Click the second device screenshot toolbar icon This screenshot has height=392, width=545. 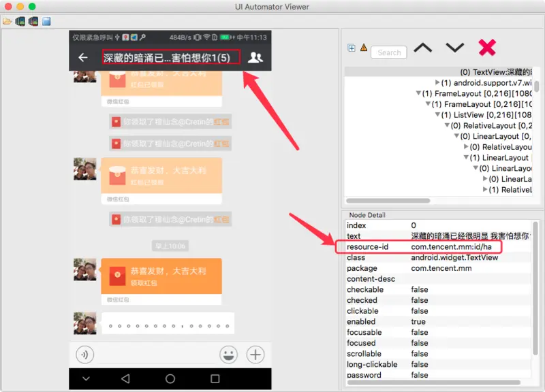(33, 22)
